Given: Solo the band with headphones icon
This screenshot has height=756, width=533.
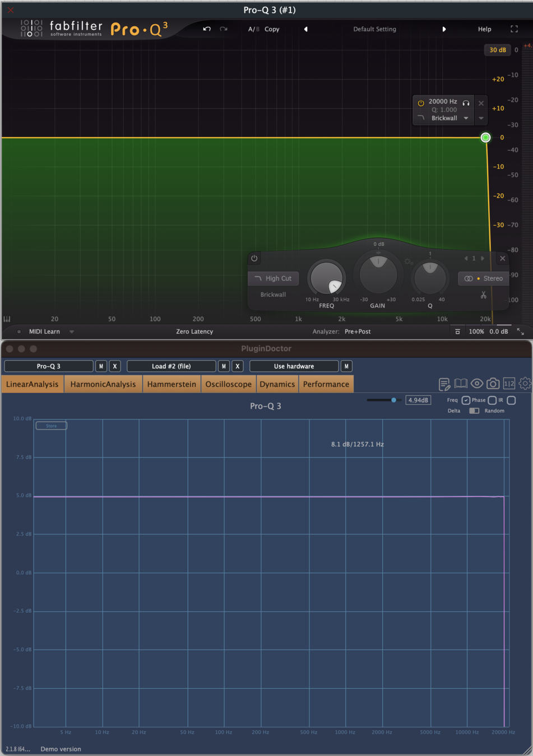Looking at the screenshot, I should [466, 103].
